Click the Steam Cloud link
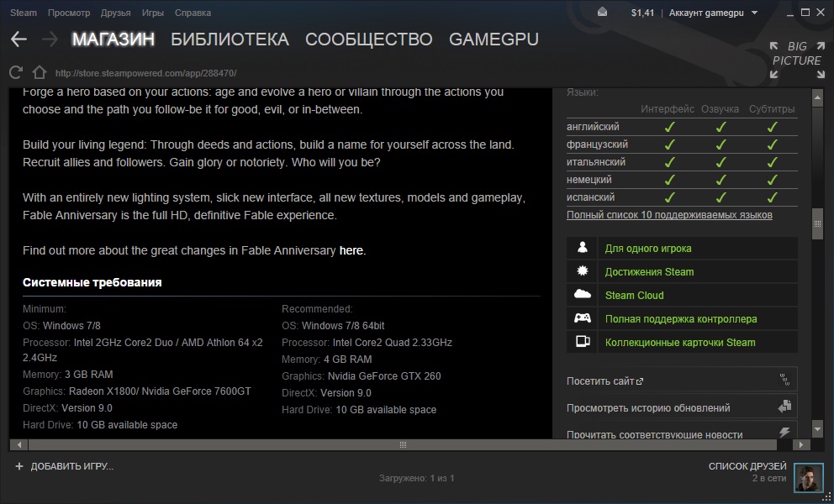834x504 pixels. (634, 295)
